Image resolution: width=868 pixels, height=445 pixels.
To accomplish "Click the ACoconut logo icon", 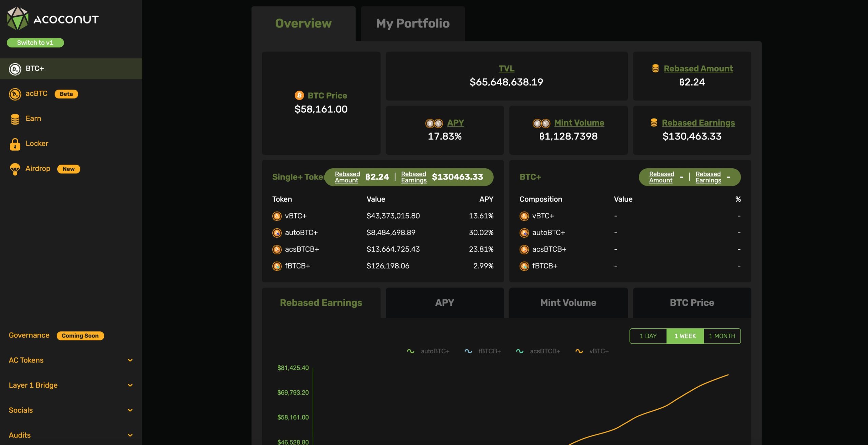I will point(18,19).
